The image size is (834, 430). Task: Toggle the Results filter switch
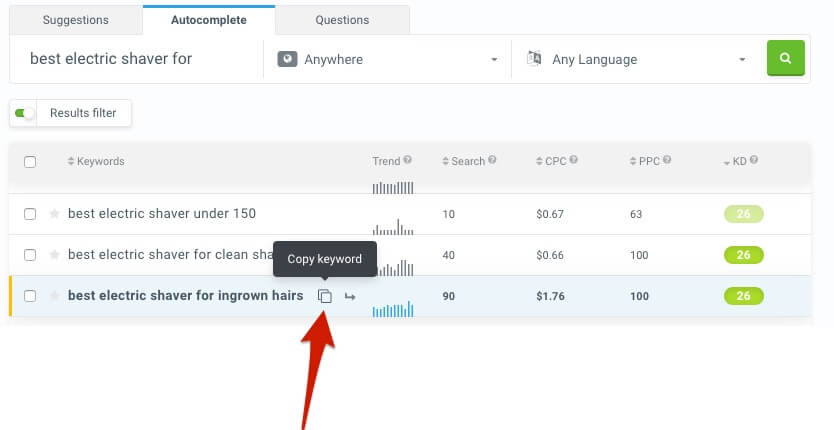coord(23,113)
